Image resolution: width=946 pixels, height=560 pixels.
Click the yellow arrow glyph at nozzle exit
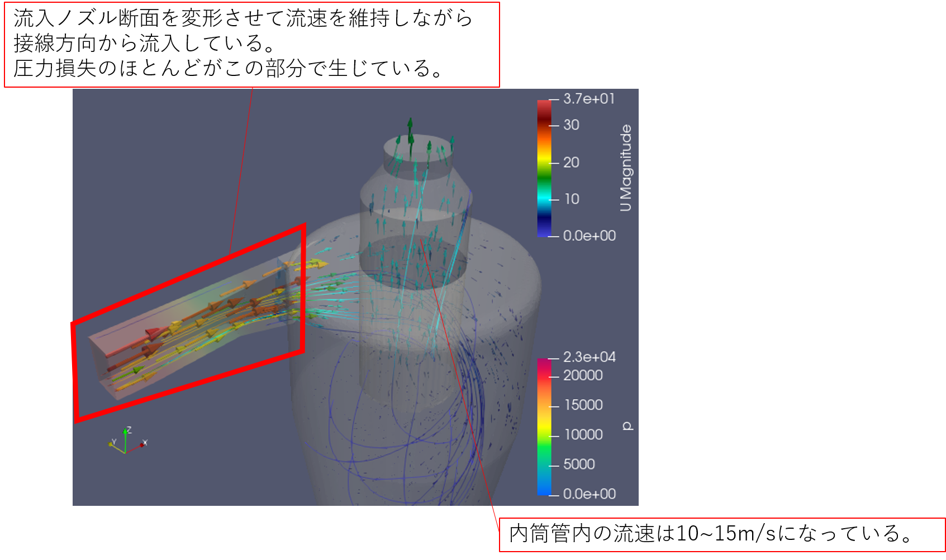(316, 264)
